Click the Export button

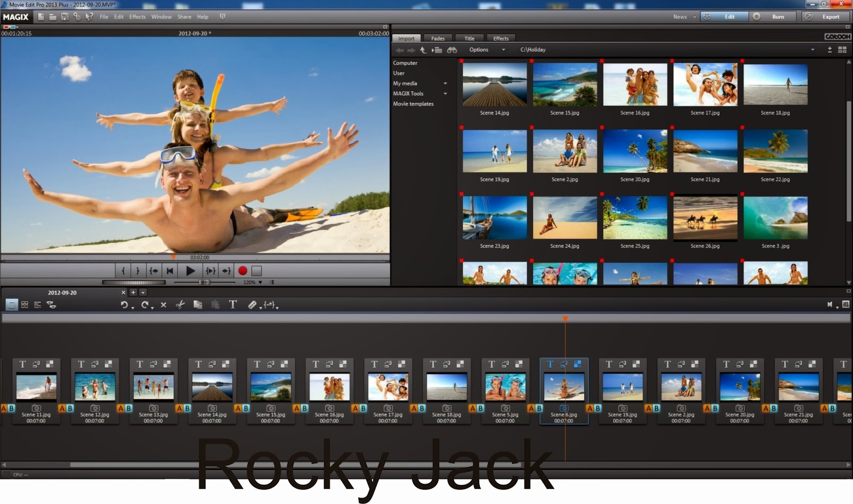(x=826, y=17)
